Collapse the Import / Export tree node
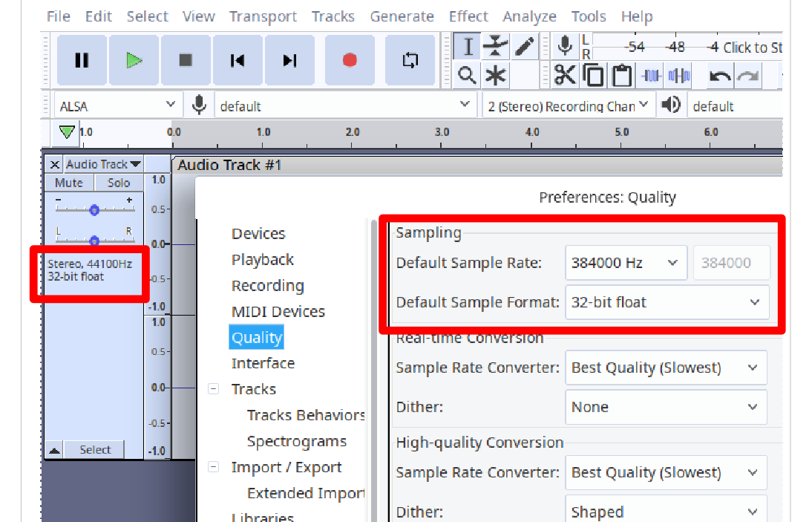This screenshot has height=522, width=812. pyautogui.click(x=213, y=466)
